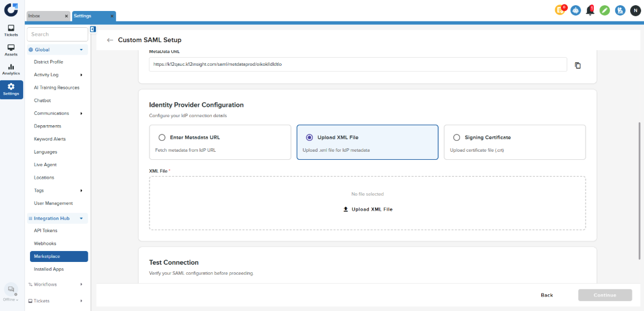Image resolution: width=644 pixels, height=311 pixels.
Task: Copy the MetaData URL with copy icon
Action: pyautogui.click(x=578, y=65)
